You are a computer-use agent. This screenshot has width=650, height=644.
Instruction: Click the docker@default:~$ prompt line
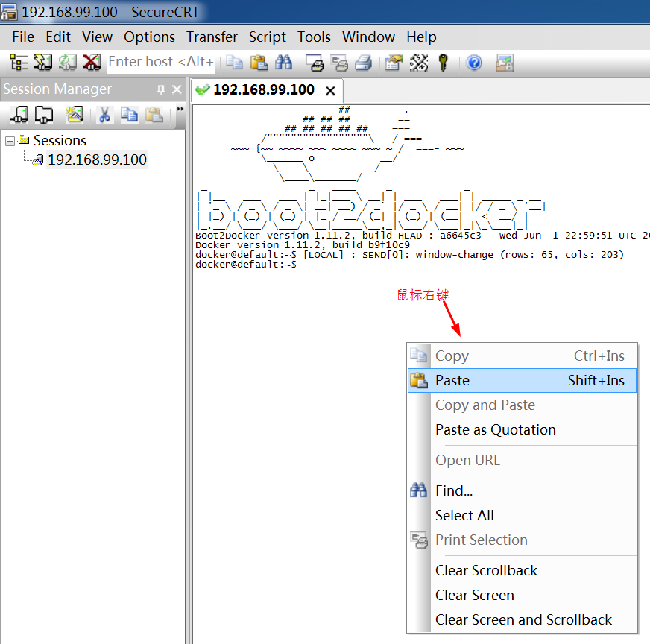[x=246, y=265]
